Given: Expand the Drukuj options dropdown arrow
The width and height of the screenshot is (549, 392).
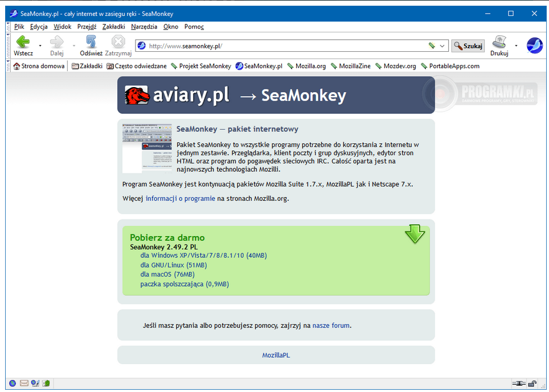Looking at the screenshot, I should [x=516, y=46].
